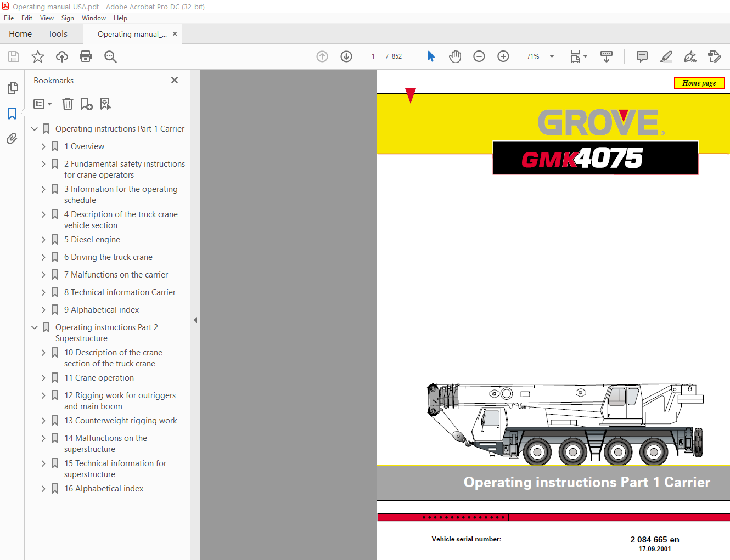Open 3 Information for the operating schedule

click(121, 195)
